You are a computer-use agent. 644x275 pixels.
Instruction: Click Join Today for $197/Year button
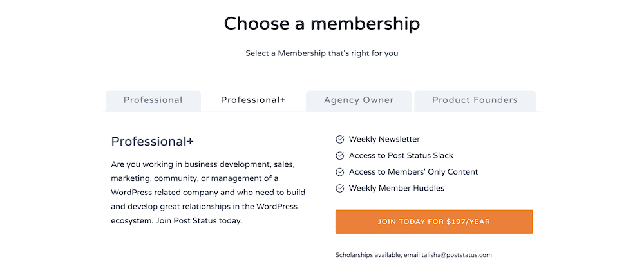tap(434, 222)
